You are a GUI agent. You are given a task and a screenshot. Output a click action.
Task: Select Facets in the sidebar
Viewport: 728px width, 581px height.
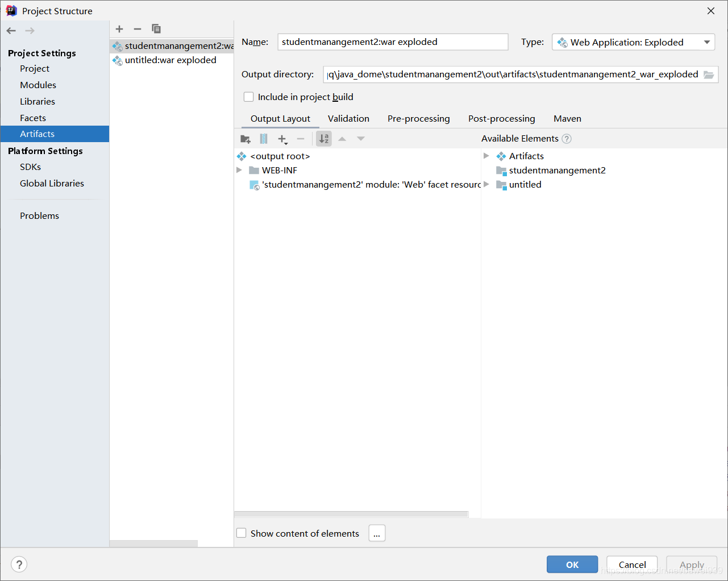click(x=33, y=118)
